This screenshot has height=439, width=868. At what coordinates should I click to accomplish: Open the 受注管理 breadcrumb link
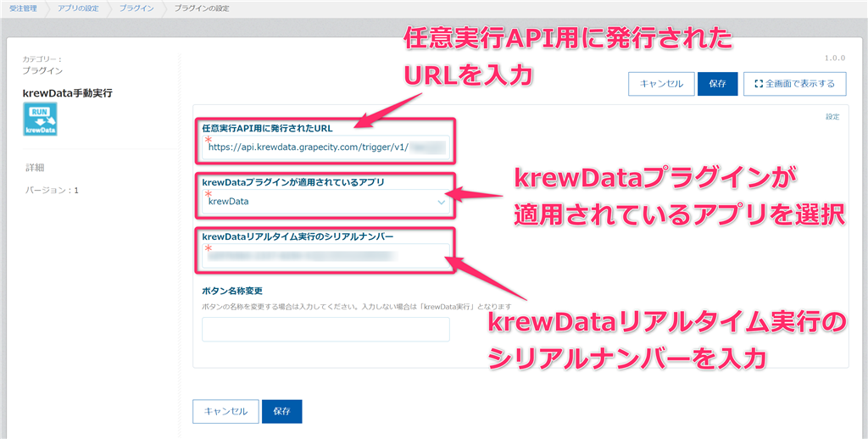(x=23, y=8)
